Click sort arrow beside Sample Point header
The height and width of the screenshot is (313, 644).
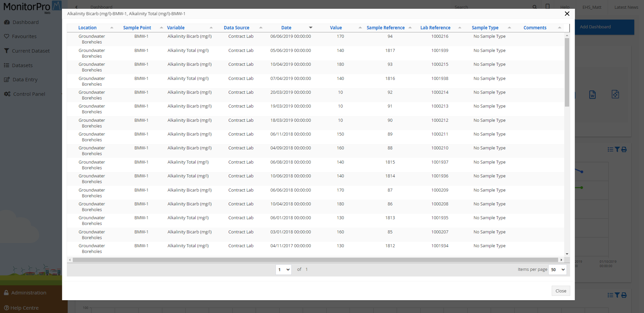coord(161,28)
